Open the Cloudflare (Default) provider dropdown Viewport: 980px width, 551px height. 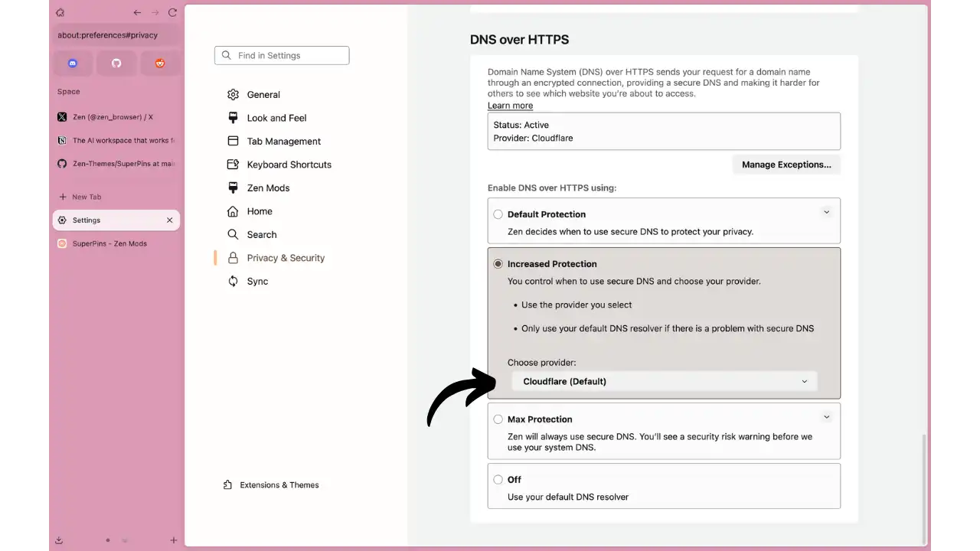tap(664, 381)
